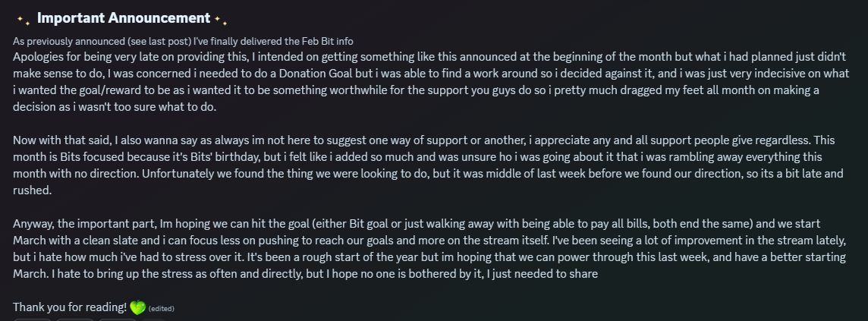Click the "Important Announcement" heading text
The height and width of the screenshot is (321, 868).
point(123,18)
